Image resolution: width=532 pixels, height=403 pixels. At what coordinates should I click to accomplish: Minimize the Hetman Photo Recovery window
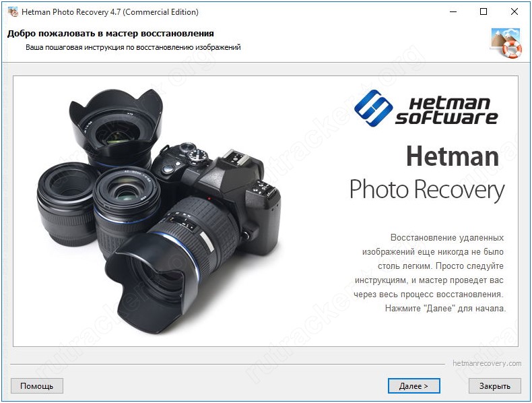pyautogui.click(x=453, y=12)
